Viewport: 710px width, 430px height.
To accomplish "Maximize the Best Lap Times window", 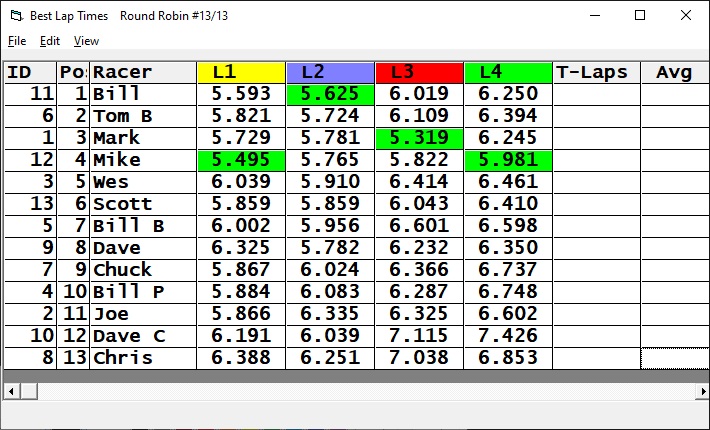I will pos(640,16).
